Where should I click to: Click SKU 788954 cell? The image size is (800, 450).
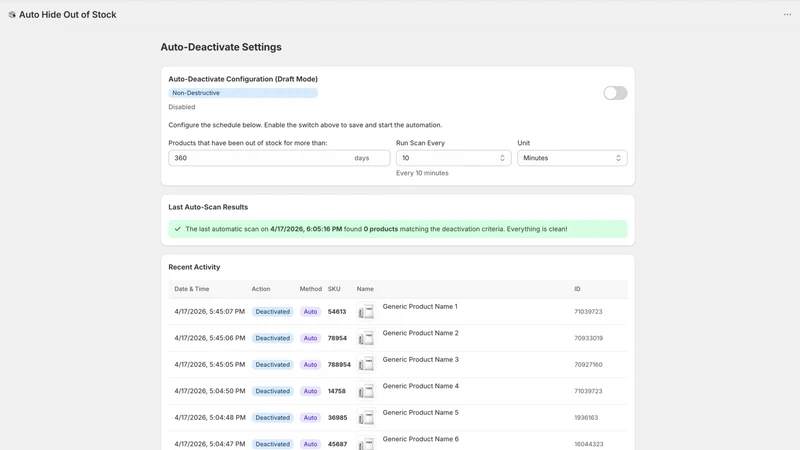pos(339,365)
